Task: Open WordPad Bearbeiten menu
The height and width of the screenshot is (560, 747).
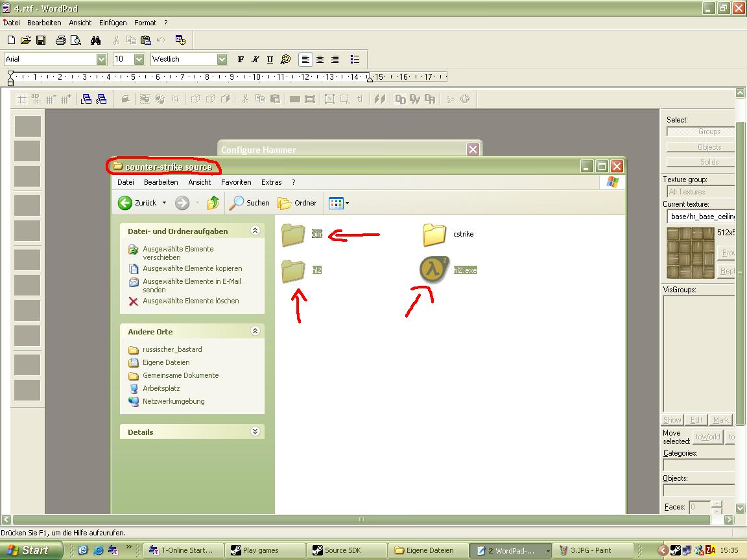Action: 44,23
